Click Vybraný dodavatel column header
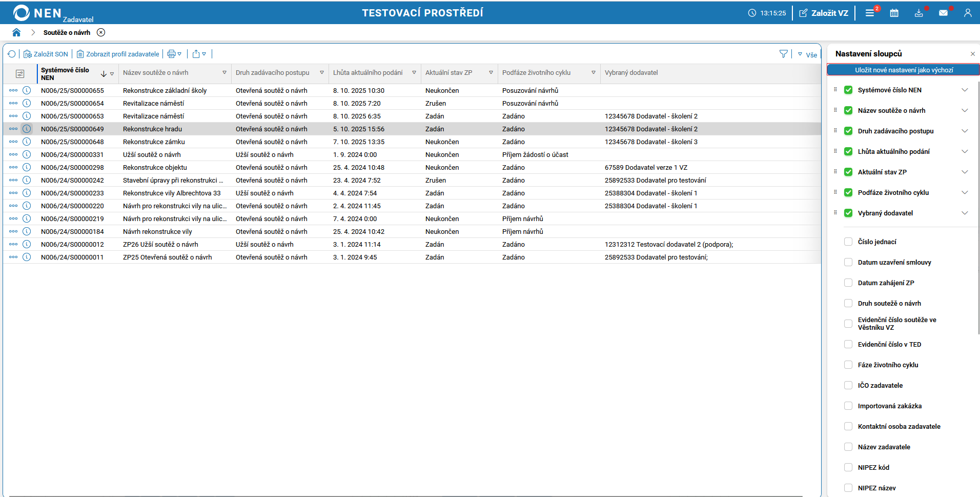The width and height of the screenshot is (980, 497). (x=631, y=72)
